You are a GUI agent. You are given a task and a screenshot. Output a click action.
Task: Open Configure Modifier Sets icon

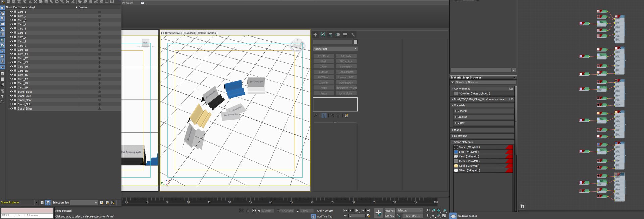tap(346, 116)
